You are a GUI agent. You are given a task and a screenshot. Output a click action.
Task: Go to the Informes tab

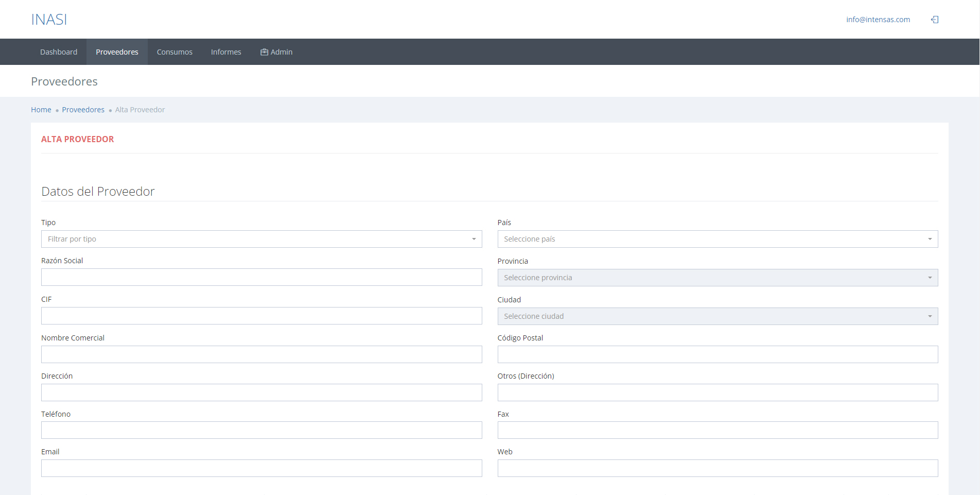226,52
